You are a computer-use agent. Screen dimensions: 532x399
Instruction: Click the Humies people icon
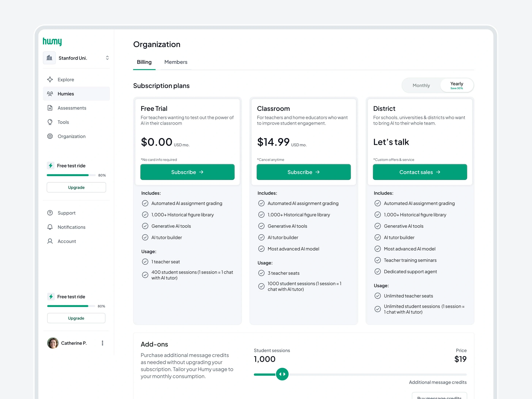coord(50,94)
